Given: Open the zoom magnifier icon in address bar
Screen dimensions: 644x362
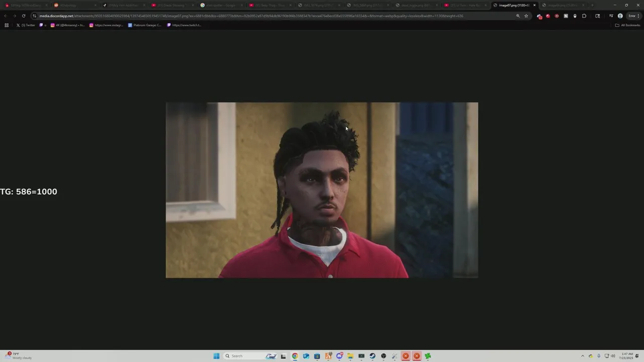Looking at the screenshot, I should pos(518,16).
